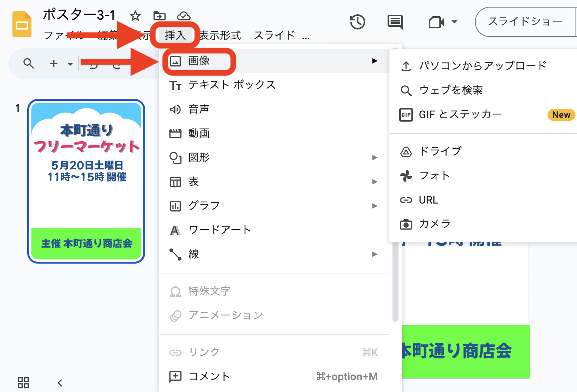Select パソコンからアップロード option
The width and height of the screenshot is (577, 392).
click(482, 66)
